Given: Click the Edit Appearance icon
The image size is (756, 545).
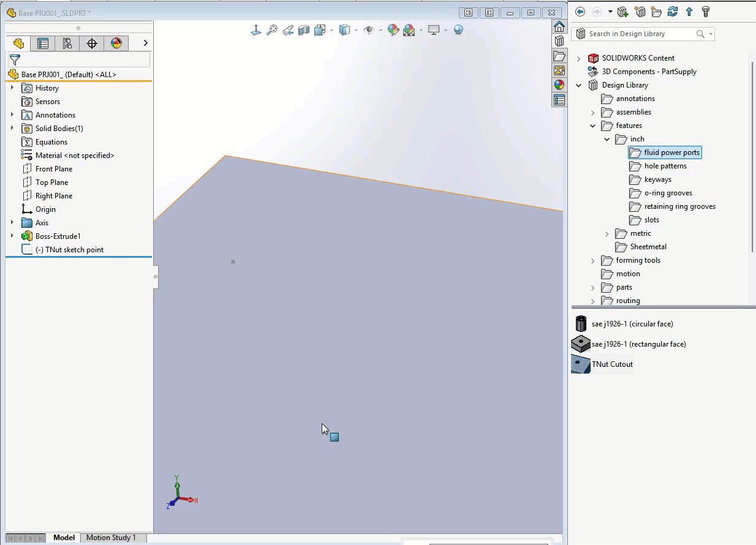Looking at the screenshot, I should 393,30.
